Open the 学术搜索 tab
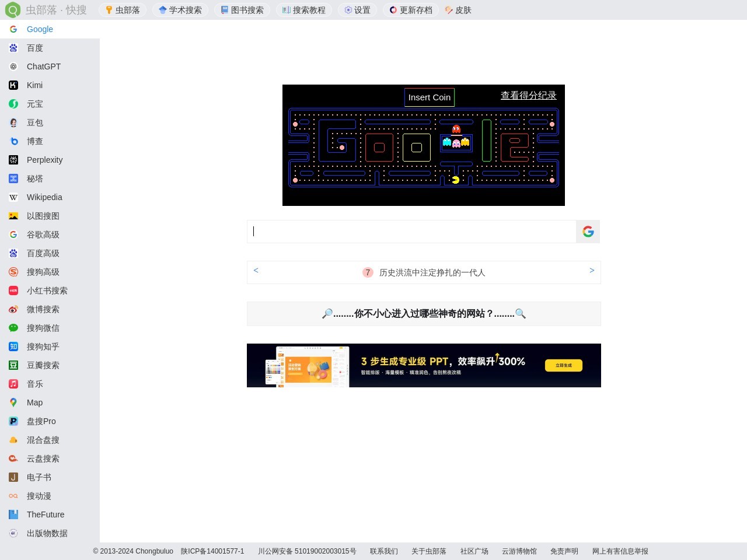747x560 pixels. coord(180,10)
